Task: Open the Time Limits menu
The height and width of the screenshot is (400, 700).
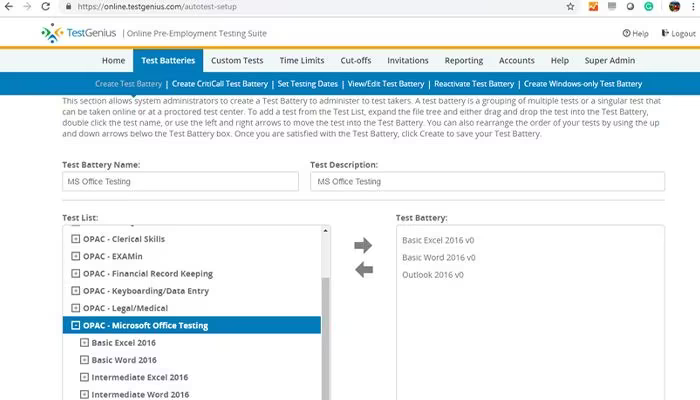Action: [x=302, y=60]
